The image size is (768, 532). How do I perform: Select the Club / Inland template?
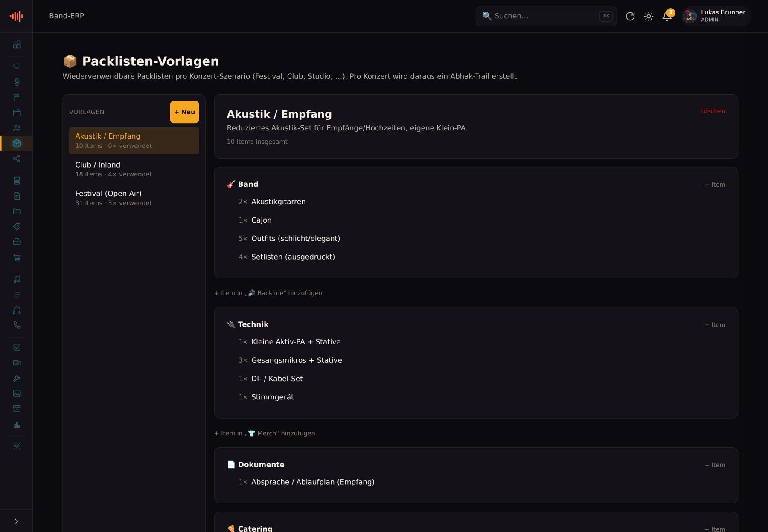(x=134, y=169)
